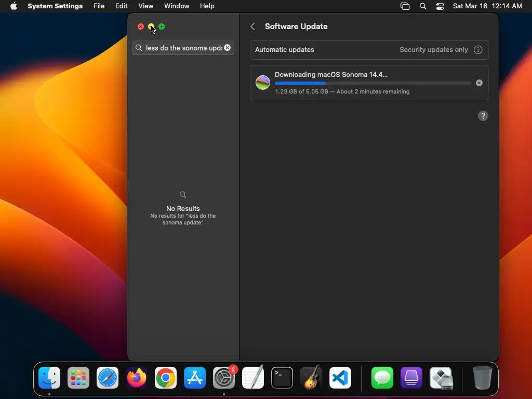Minimize the System Settings window
The width and height of the screenshot is (532, 399).
(151, 26)
